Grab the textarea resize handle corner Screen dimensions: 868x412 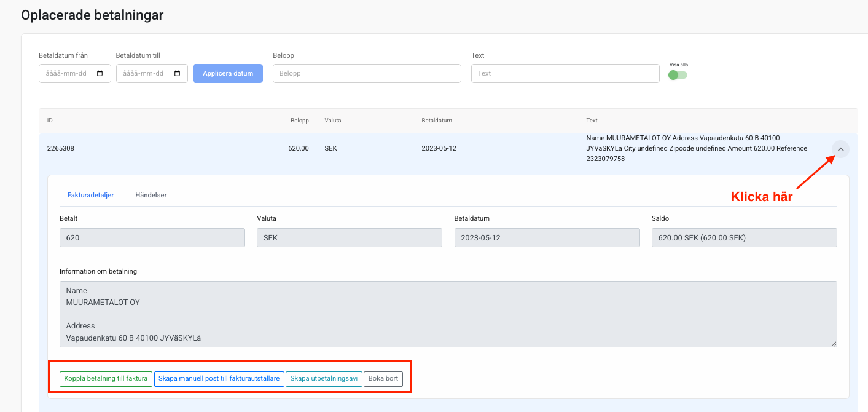tap(833, 343)
